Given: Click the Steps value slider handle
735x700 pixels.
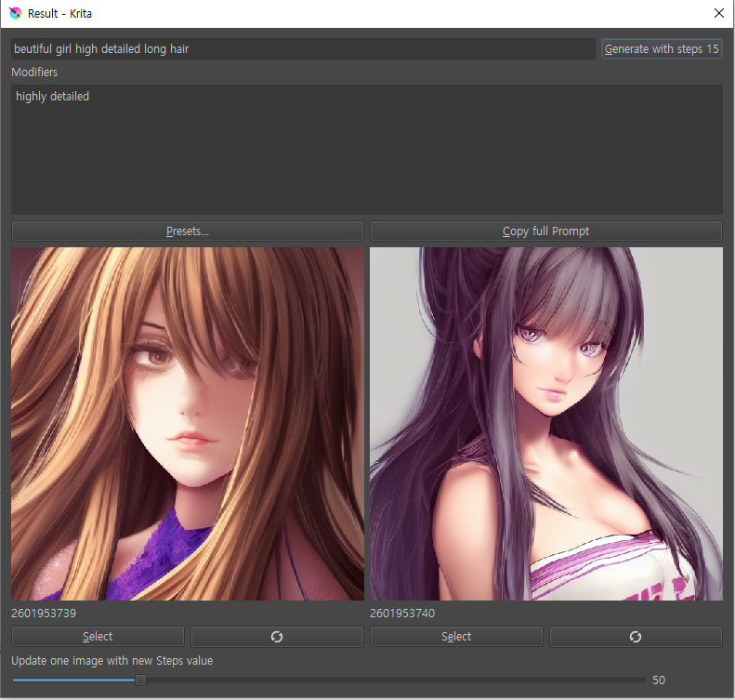Looking at the screenshot, I should (x=140, y=680).
